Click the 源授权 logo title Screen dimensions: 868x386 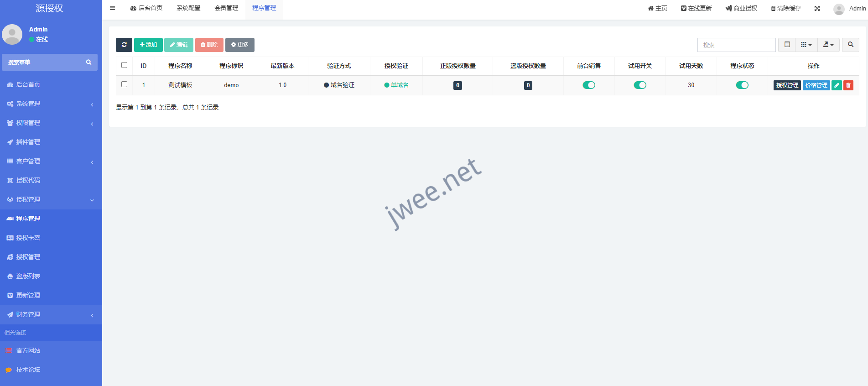click(50, 8)
